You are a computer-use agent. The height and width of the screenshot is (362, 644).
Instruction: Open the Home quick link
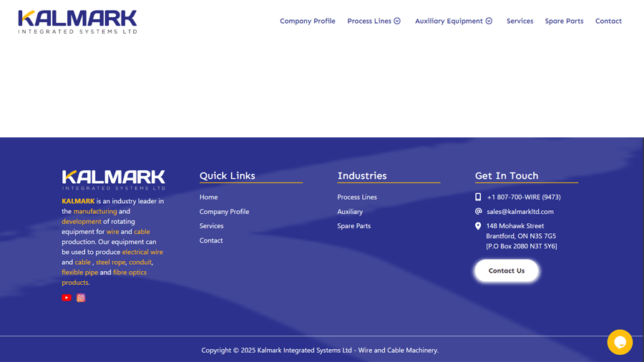coord(208,197)
